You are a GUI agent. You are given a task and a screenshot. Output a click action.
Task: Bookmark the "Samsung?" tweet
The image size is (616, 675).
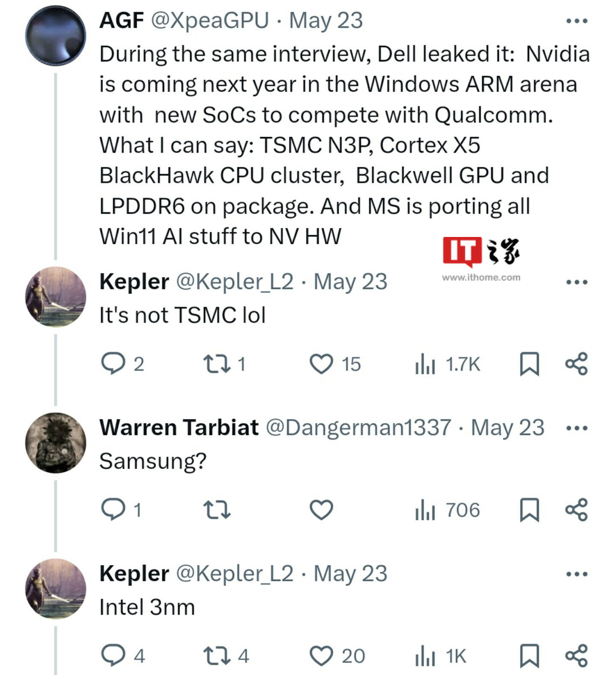(x=529, y=510)
